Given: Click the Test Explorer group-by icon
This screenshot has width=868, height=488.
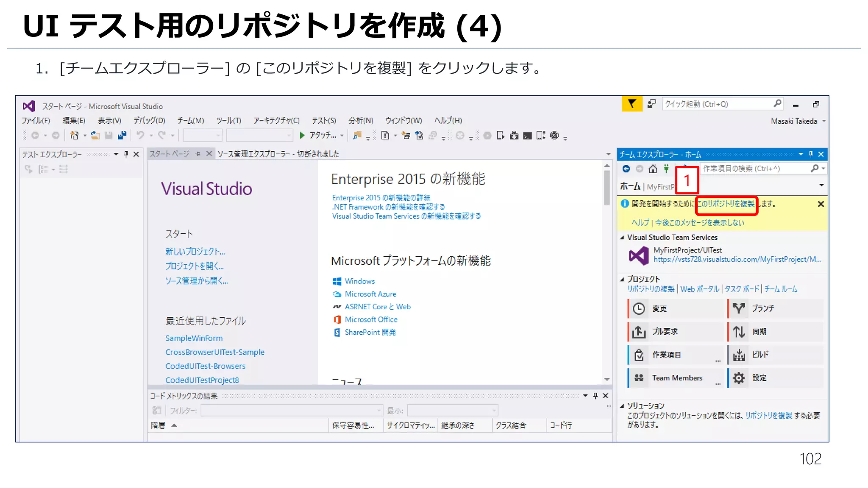Looking at the screenshot, I should pos(43,169).
